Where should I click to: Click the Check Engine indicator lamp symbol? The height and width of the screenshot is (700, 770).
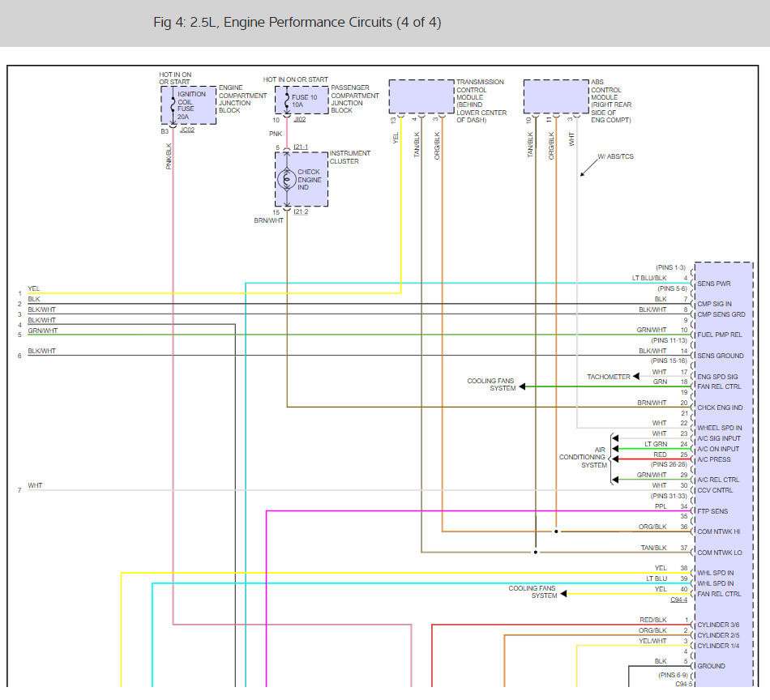287,179
